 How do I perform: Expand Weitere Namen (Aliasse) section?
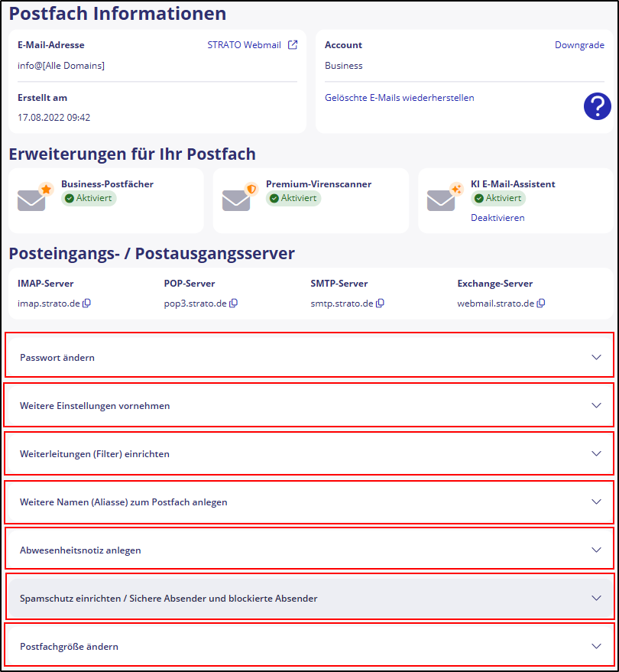309,502
